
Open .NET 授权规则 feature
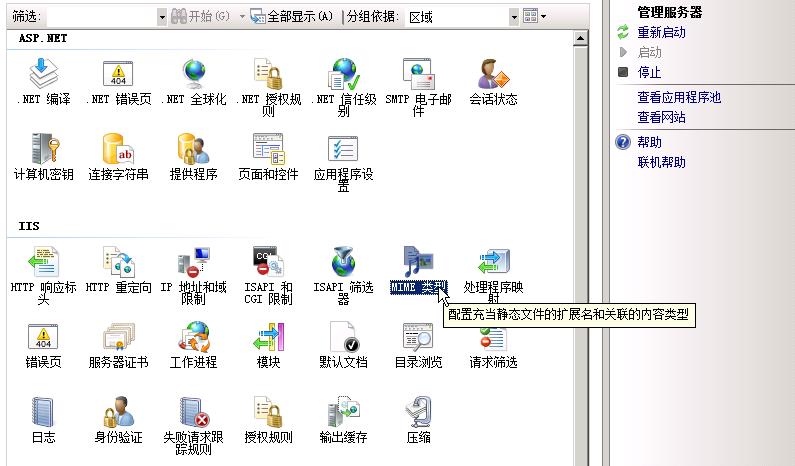[x=269, y=87]
